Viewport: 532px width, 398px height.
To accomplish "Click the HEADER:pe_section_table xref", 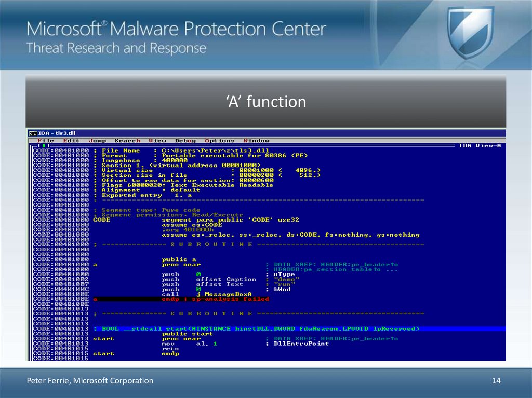I will (335, 269).
